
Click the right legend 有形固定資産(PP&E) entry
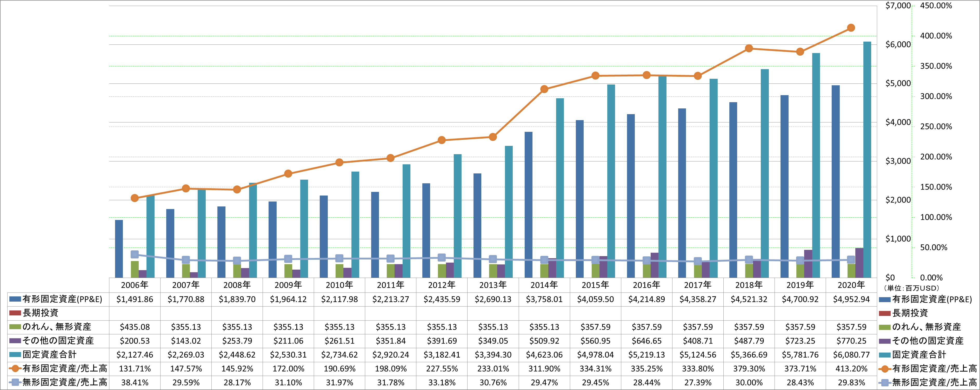pyautogui.click(x=926, y=299)
